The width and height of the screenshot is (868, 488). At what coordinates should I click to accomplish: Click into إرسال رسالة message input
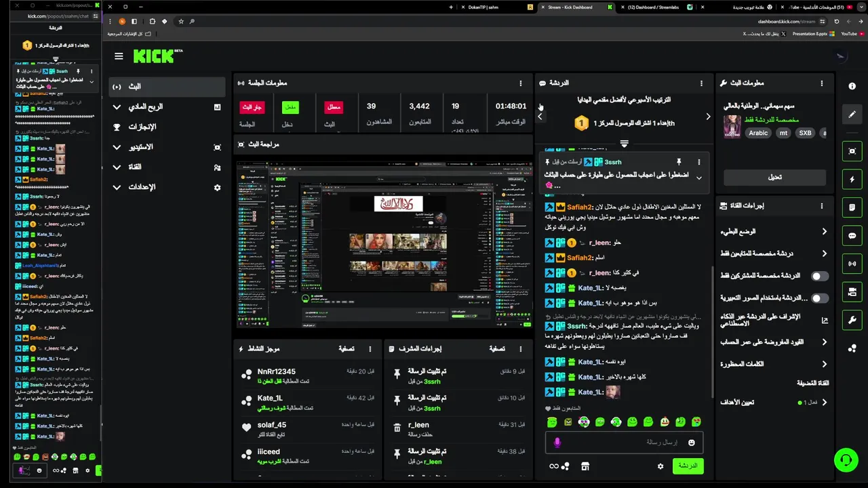point(624,443)
